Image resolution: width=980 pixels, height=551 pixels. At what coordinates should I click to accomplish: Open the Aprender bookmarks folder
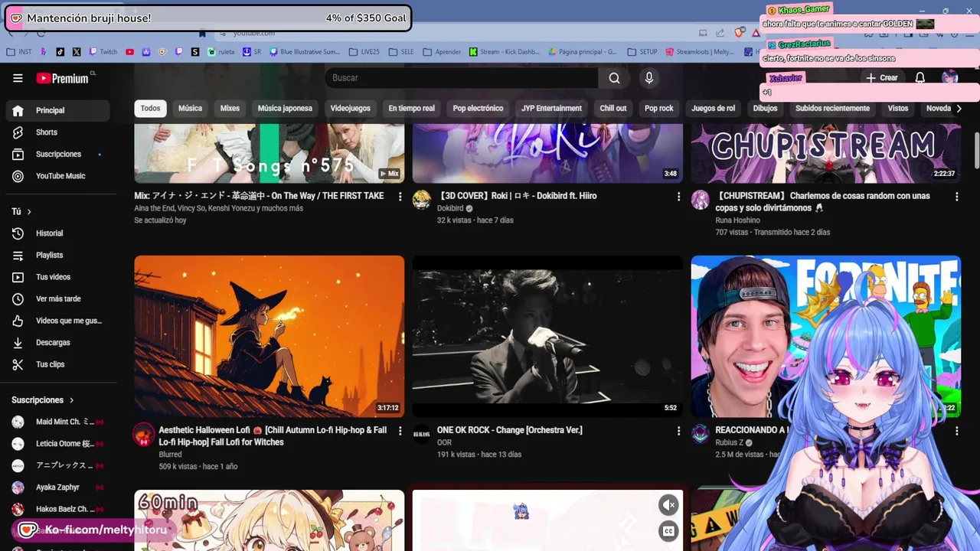(x=442, y=52)
